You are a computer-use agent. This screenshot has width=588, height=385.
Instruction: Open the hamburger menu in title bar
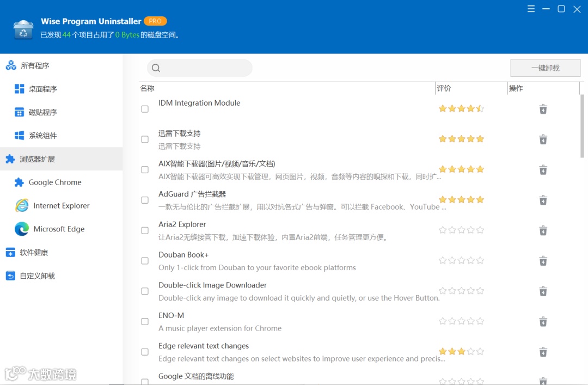[531, 9]
